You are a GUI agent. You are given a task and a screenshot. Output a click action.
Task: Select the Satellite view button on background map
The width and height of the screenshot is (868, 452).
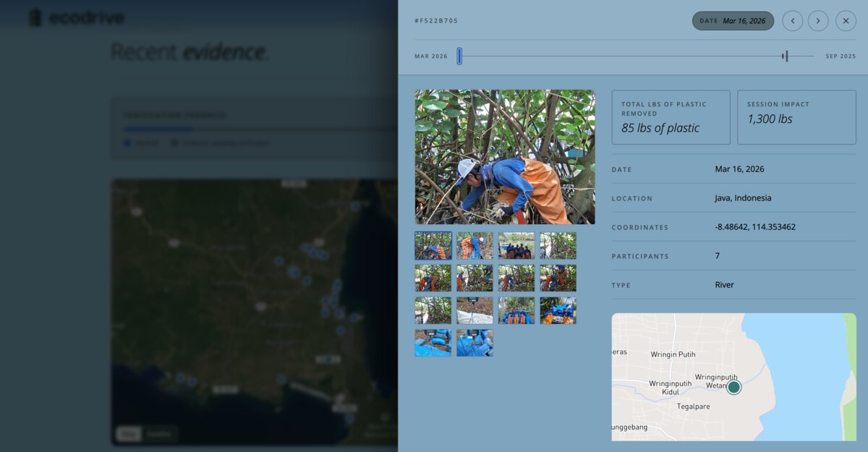(160, 434)
